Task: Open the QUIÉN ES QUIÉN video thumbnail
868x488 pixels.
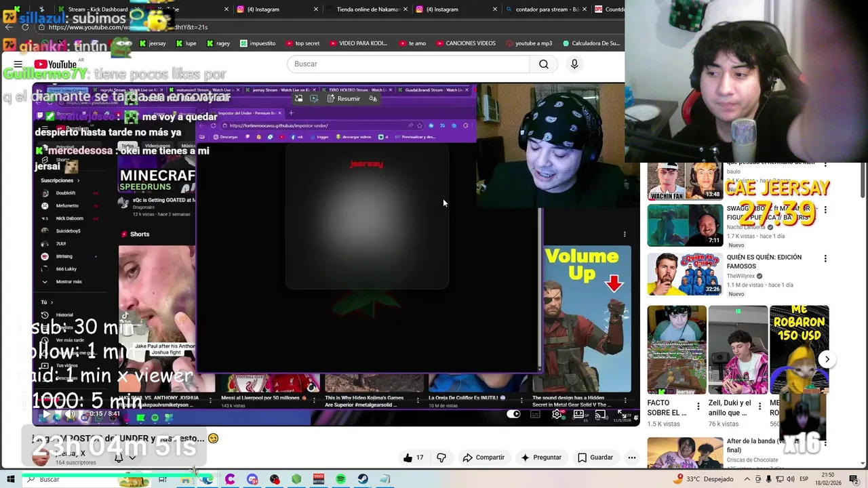Action: [x=685, y=274]
